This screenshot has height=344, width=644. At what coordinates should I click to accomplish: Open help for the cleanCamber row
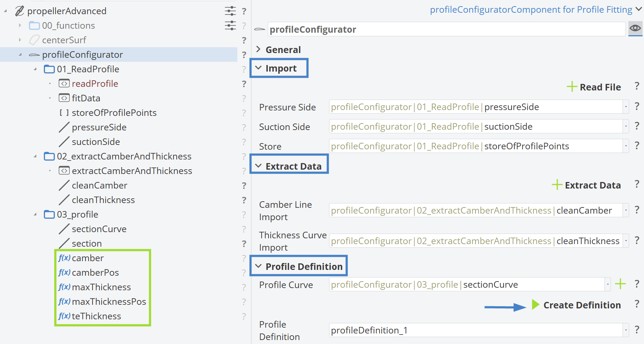(244, 186)
